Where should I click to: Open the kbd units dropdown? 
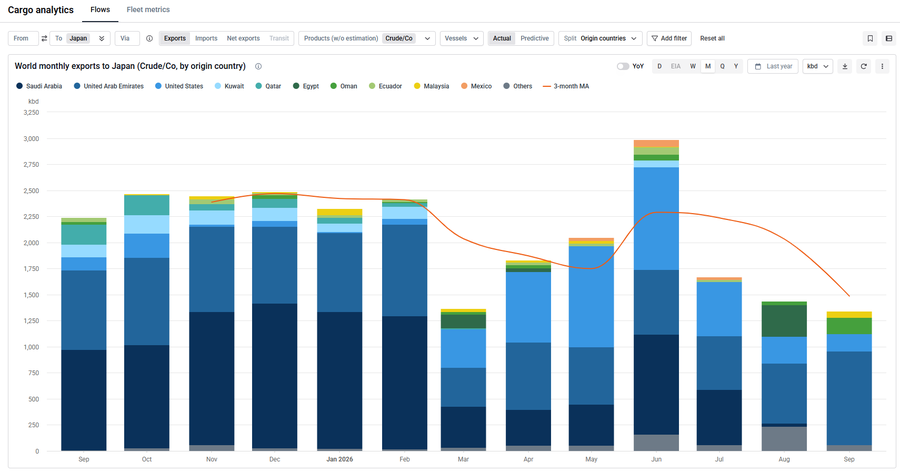[817, 67]
